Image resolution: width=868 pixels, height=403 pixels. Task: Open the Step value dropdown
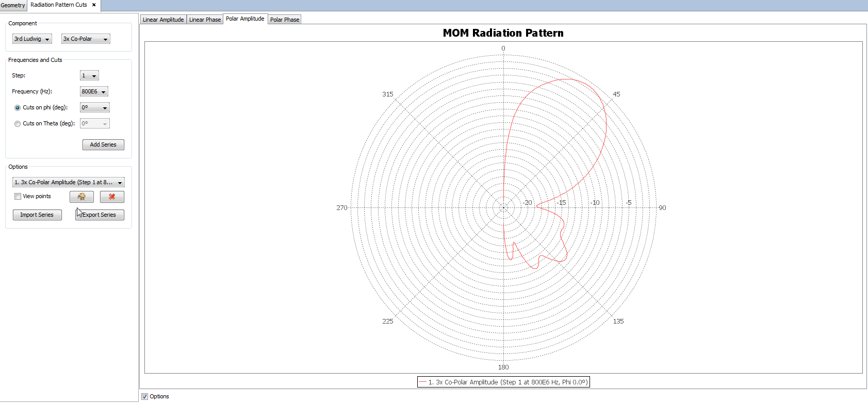click(89, 76)
